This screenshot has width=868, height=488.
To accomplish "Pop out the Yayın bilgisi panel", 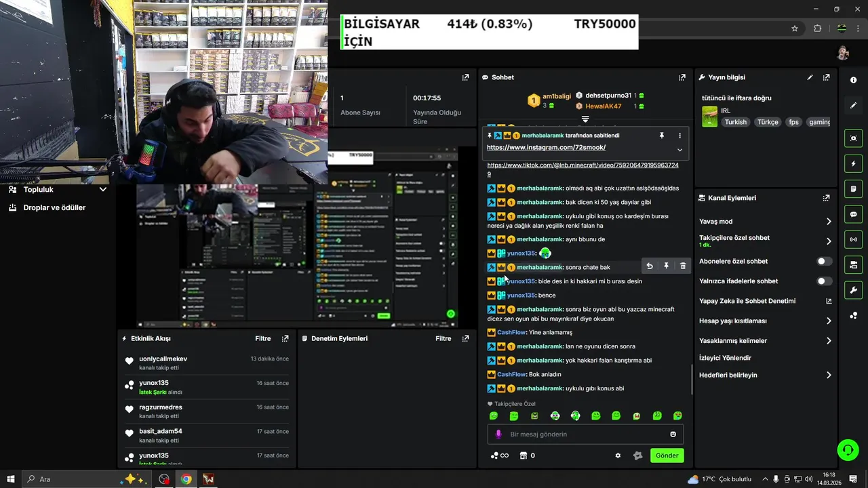I will (x=826, y=77).
